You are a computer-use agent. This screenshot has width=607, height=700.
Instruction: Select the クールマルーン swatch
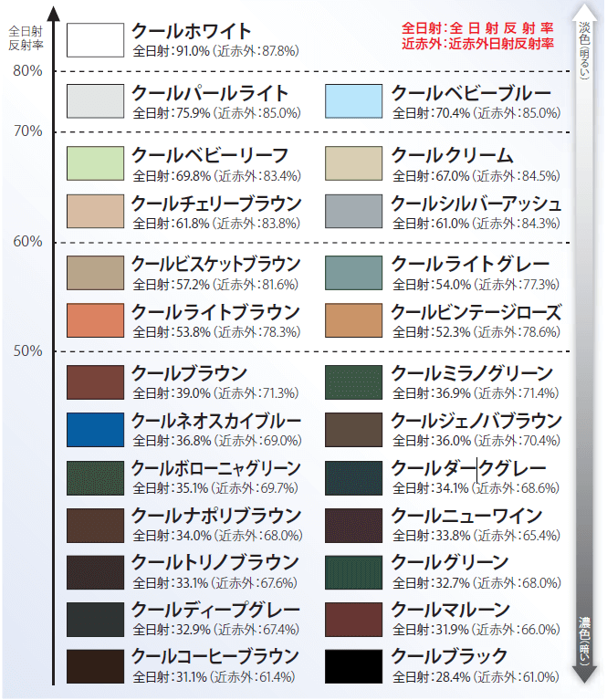[353, 618]
